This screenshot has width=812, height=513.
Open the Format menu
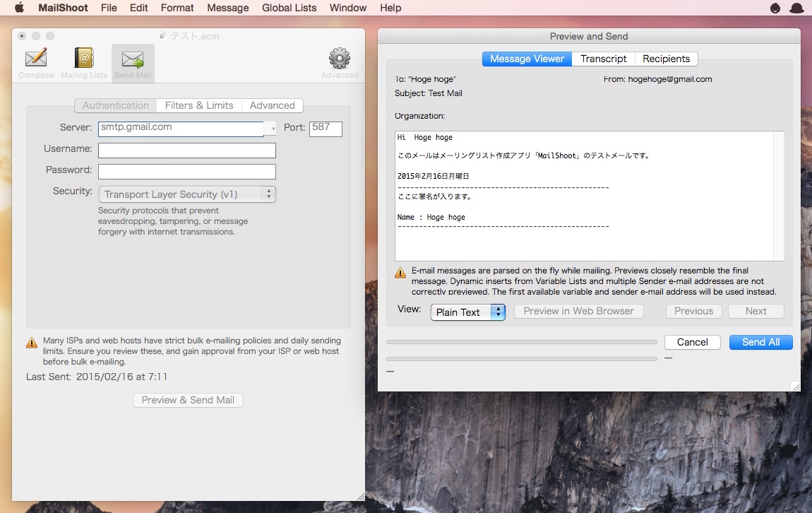177,8
